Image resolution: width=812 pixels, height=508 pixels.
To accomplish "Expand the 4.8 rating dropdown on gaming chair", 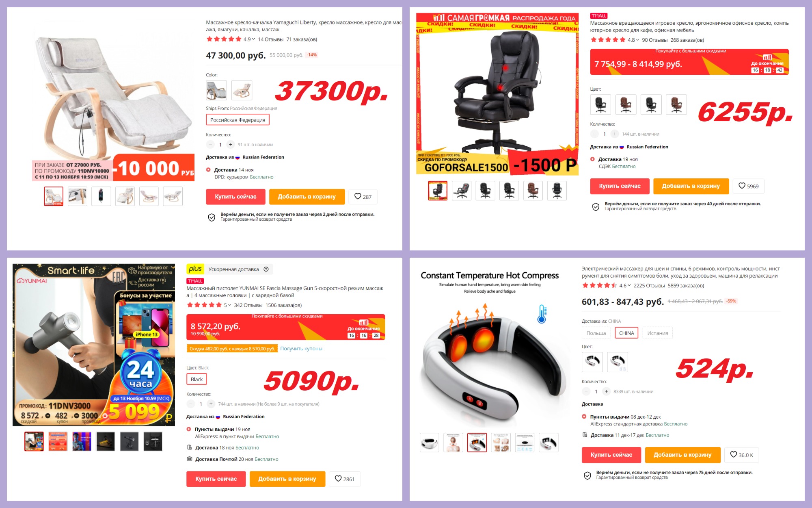I will pyautogui.click(x=637, y=40).
